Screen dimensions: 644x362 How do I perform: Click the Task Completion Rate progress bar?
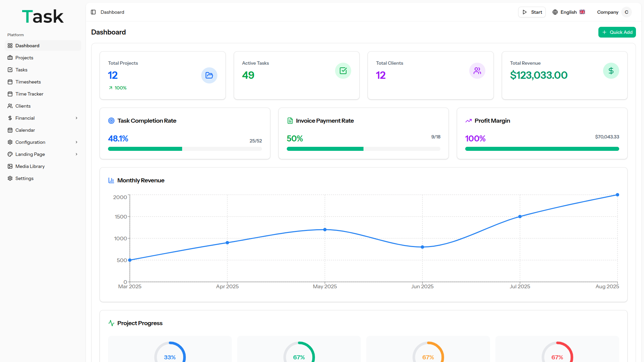(185, 149)
